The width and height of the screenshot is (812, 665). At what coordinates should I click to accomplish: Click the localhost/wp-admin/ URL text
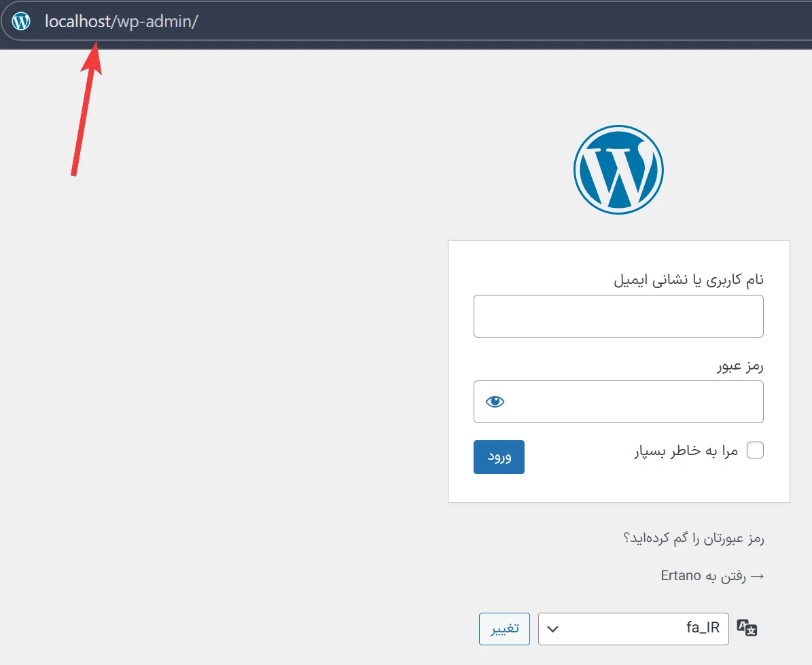(121, 22)
